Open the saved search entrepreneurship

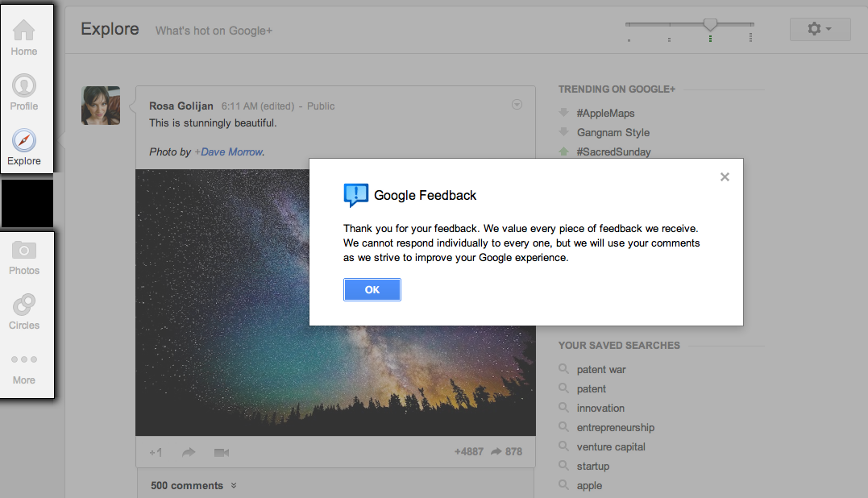coord(616,428)
